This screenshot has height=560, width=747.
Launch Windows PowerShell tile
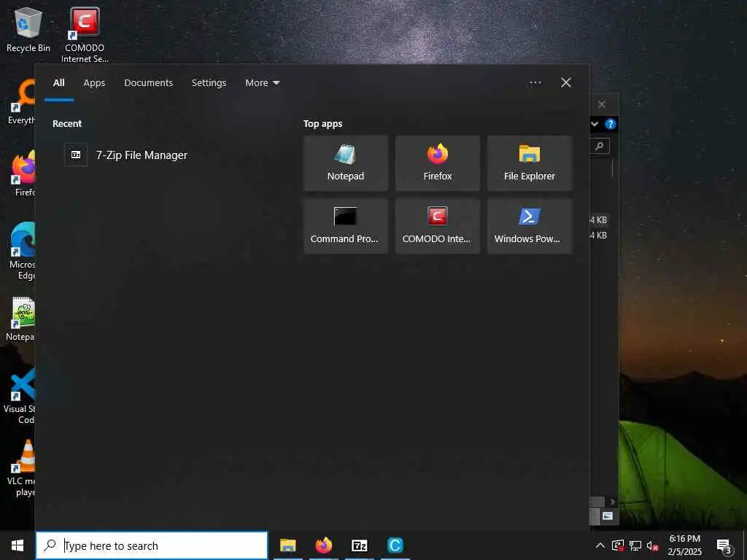pos(530,226)
